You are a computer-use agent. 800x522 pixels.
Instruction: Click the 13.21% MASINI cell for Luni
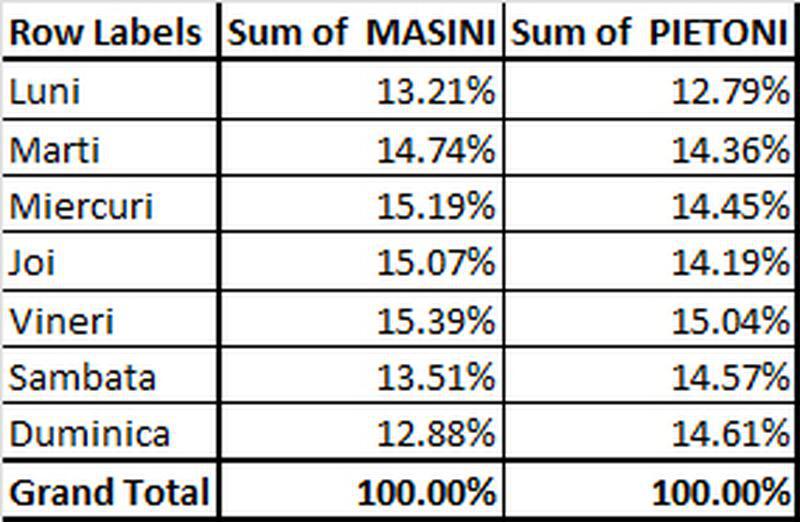[x=362, y=92]
